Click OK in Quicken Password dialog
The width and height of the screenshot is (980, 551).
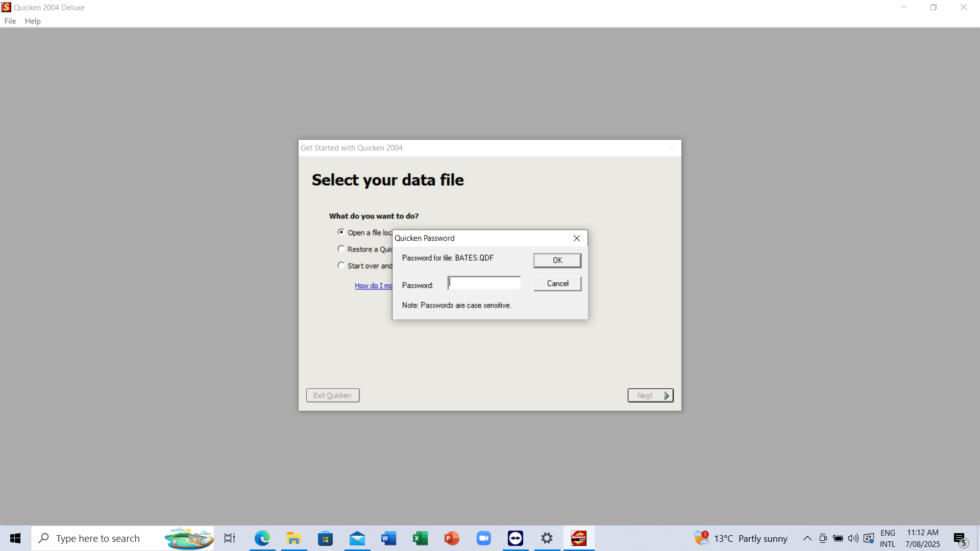point(557,260)
